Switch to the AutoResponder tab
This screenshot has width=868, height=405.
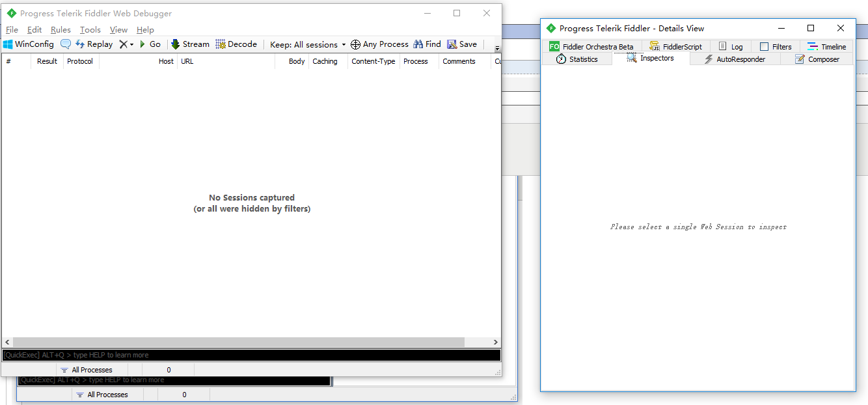735,59
